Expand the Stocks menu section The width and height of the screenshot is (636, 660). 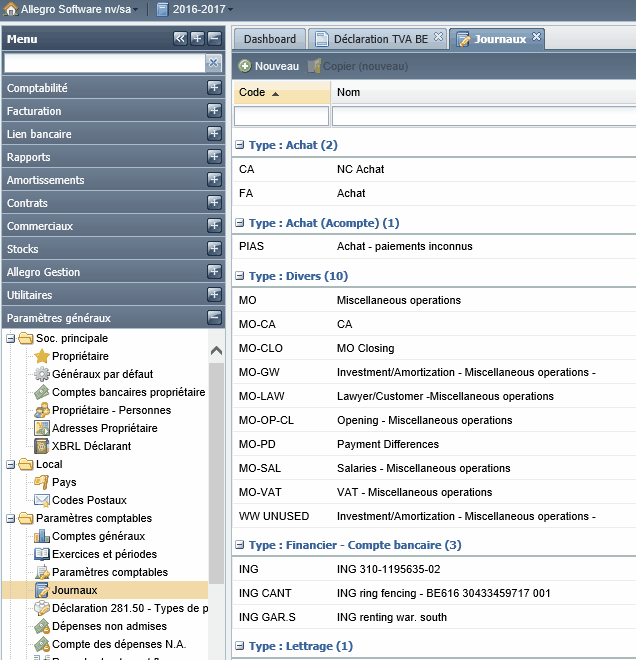coord(214,248)
